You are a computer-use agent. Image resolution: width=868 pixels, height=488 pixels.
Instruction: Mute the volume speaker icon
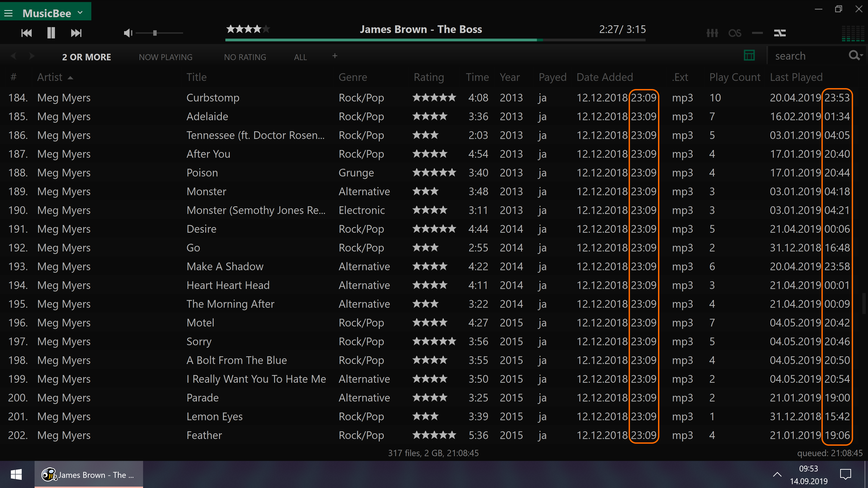point(128,33)
